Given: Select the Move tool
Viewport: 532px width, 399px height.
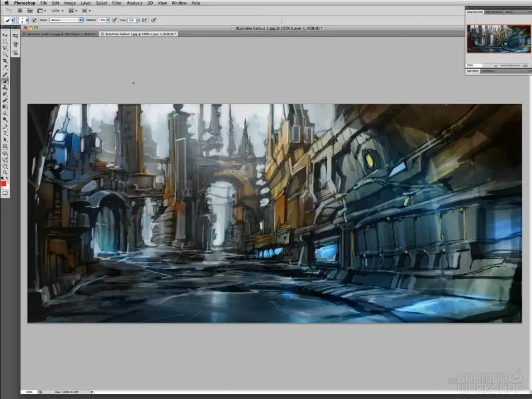Looking at the screenshot, I should pos(5,35).
